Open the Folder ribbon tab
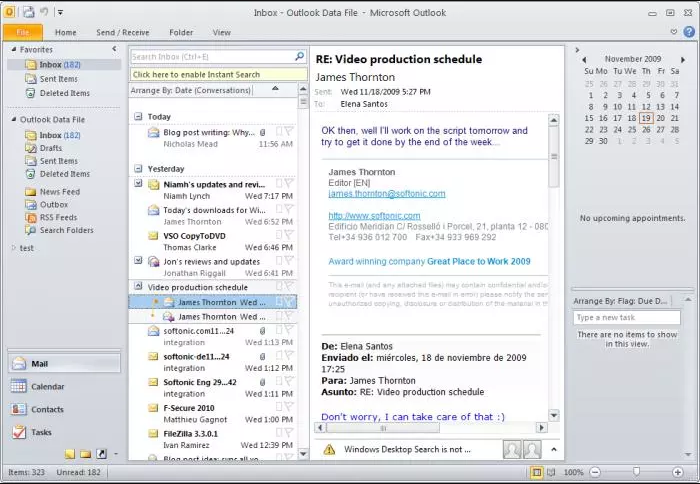This screenshot has height=484, width=700. (x=181, y=32)
